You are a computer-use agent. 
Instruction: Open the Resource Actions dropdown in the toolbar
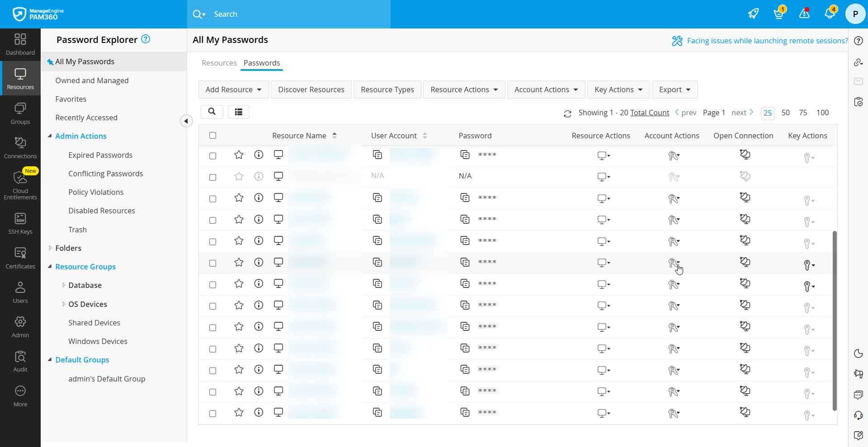tap(464, 89)
